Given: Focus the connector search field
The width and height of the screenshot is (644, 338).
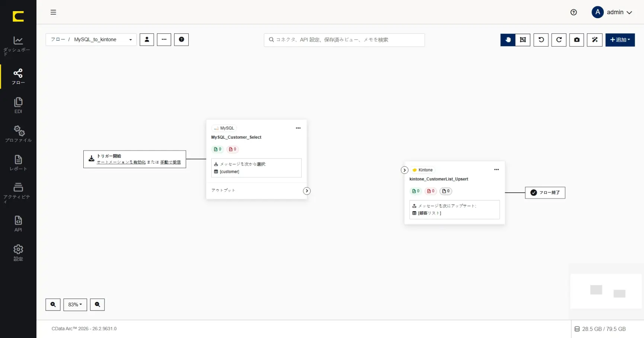Looking at the screenshot, I should coord(344,40).
